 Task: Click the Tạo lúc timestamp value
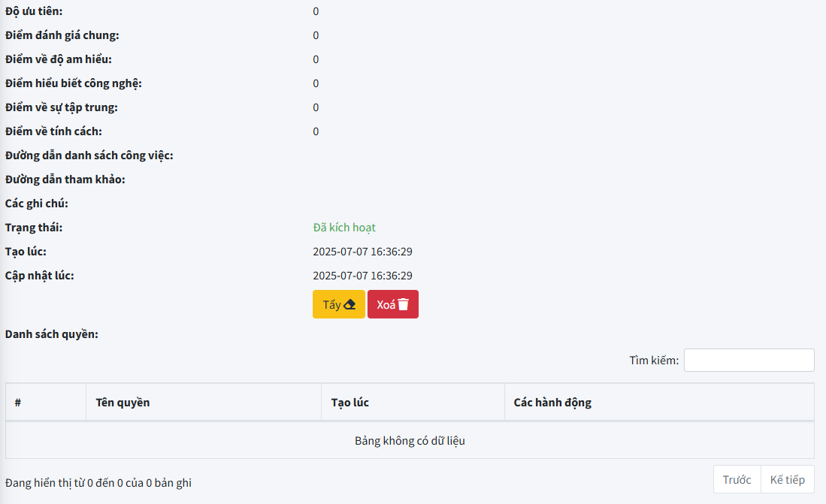[x=362, y=252]
